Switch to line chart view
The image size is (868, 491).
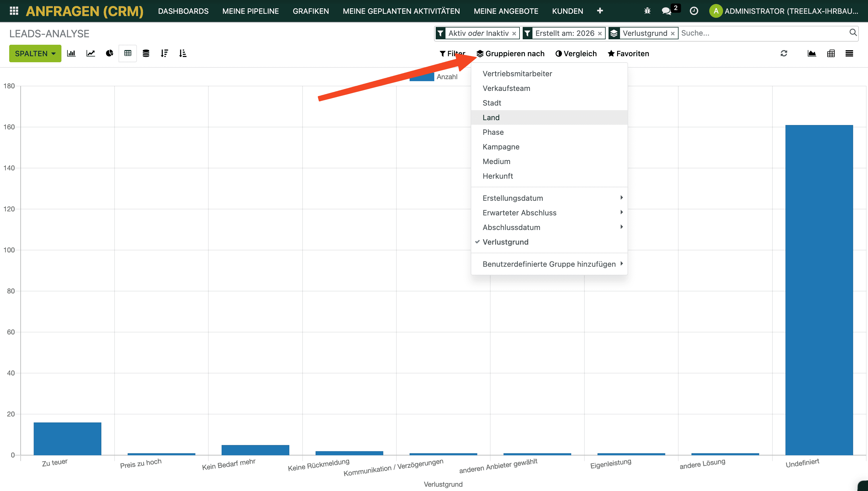(90, 53)
